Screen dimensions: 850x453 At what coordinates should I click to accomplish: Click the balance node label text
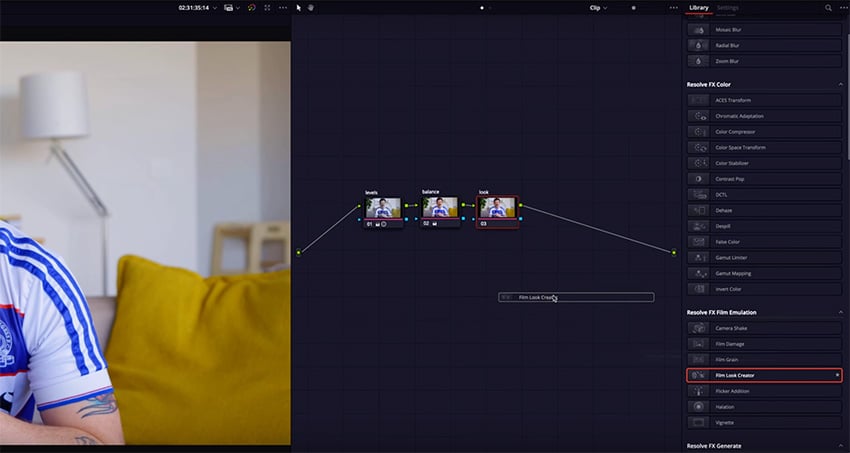point(430,192)
